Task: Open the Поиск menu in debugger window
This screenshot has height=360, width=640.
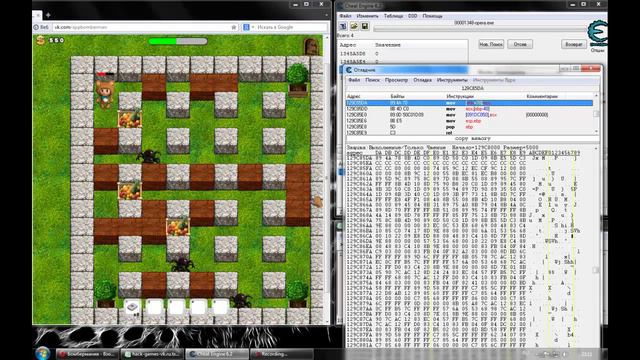Action: [x=372, y=80]
